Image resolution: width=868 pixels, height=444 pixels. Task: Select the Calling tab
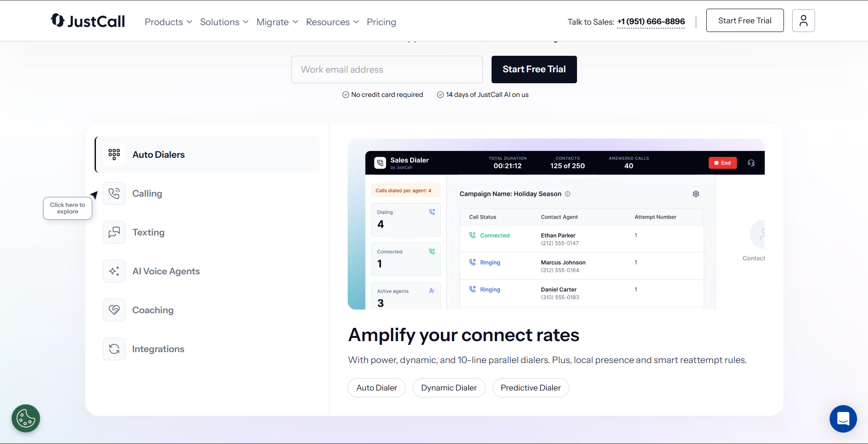click(x=207, y=193)
